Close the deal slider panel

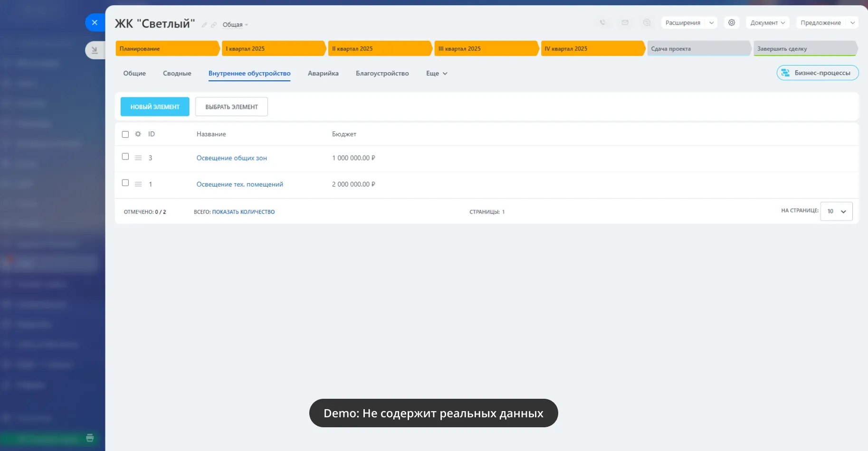point(95,22)
